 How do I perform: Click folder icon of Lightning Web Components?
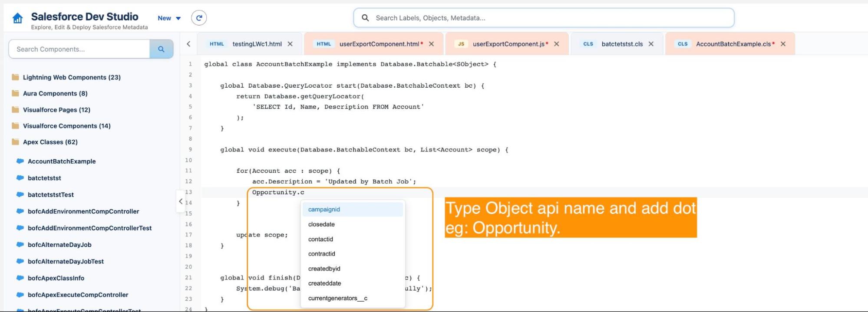(16, 77)
